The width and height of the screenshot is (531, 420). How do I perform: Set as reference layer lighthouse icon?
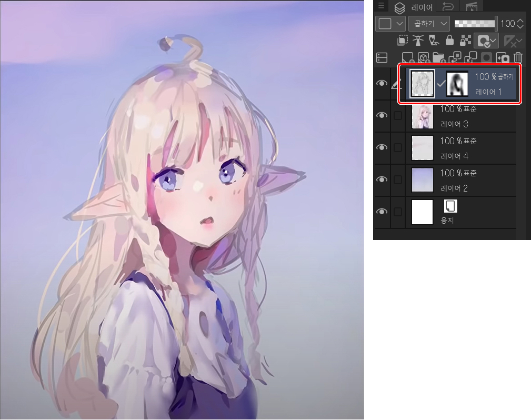[x=418, y=41]
